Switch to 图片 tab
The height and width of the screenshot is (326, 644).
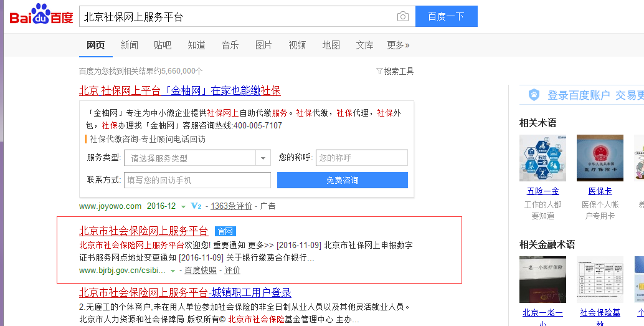263,46
